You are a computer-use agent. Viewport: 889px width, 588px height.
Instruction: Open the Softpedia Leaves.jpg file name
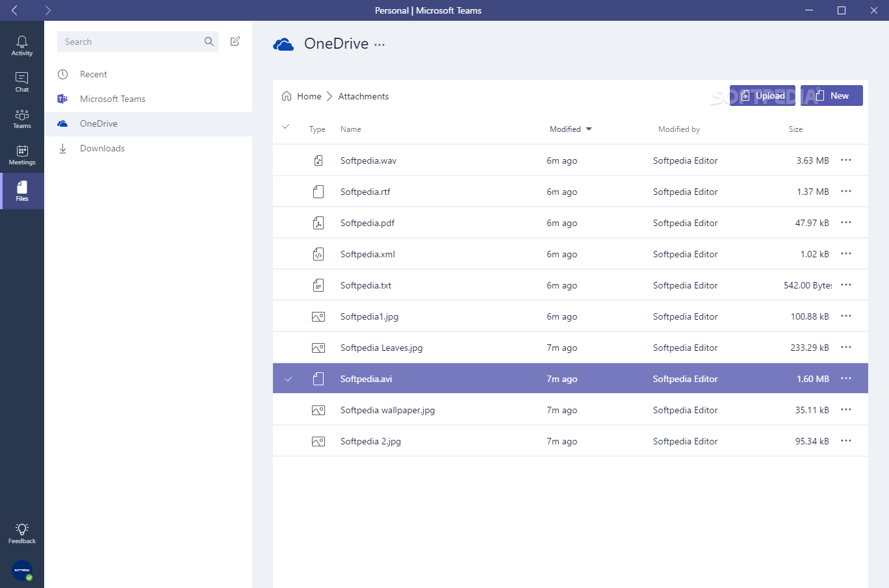click(x=381, y=348)
